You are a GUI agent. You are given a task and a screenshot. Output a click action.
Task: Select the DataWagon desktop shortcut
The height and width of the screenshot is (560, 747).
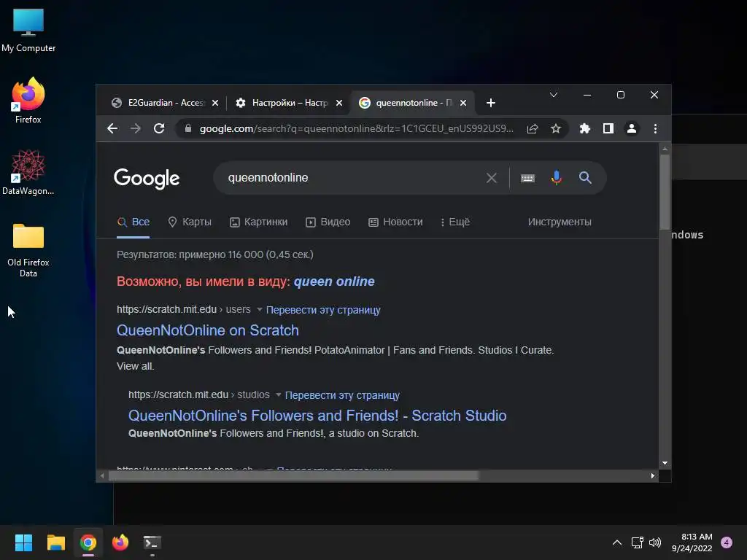[28, 172]
